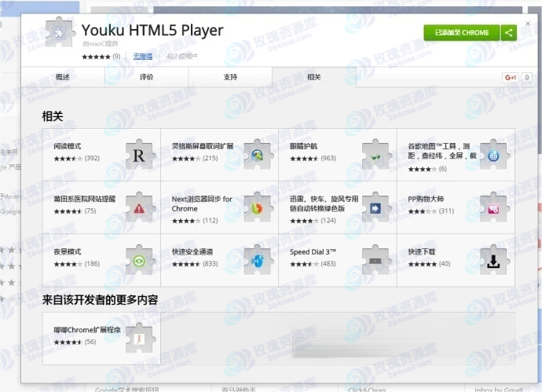Click the (9) rating count in header
The height and width of the screenshot is (392, 542).
tap(116, 57)
